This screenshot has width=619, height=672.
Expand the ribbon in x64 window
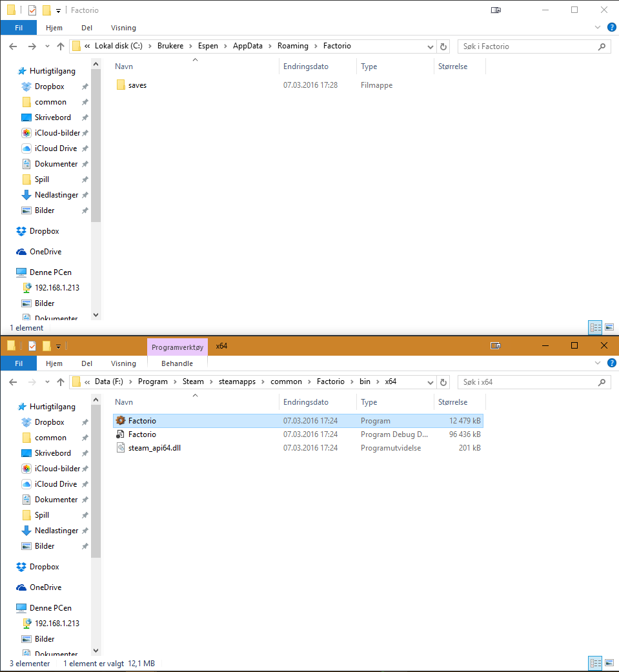[x=598, y=363]
